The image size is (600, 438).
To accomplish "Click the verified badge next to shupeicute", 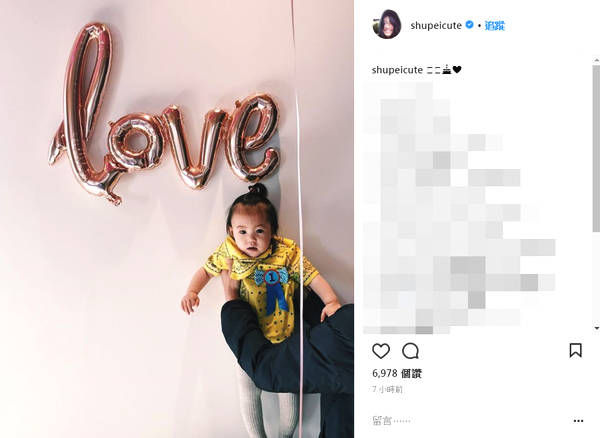I will coord(470,25).
